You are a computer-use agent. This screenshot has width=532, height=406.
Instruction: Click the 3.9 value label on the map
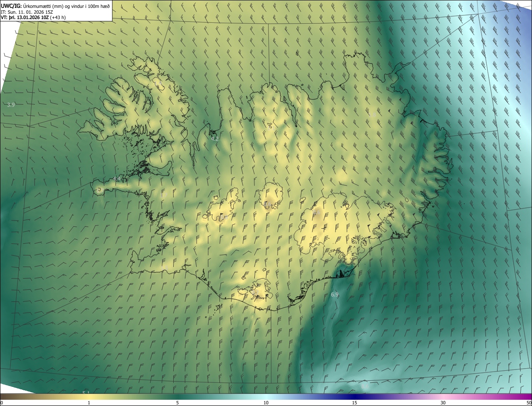point(11,105)
